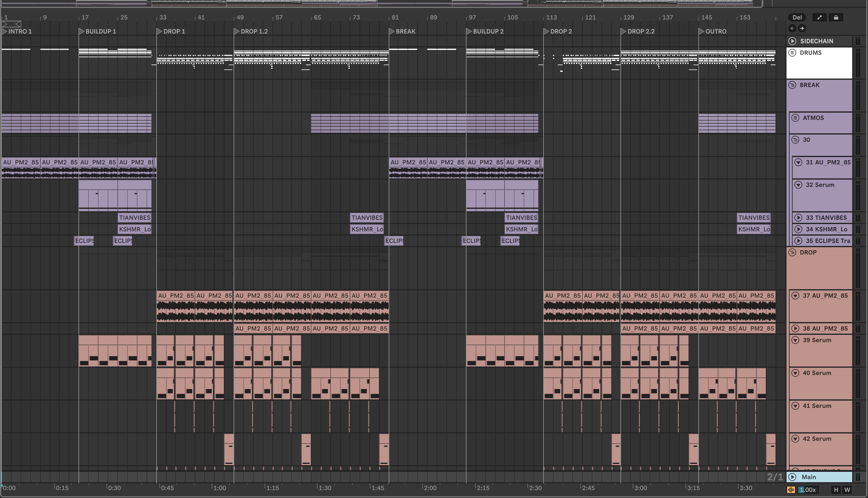
Task: Click the 35 ECLIPSE track icon
Action: coord(798,241)
